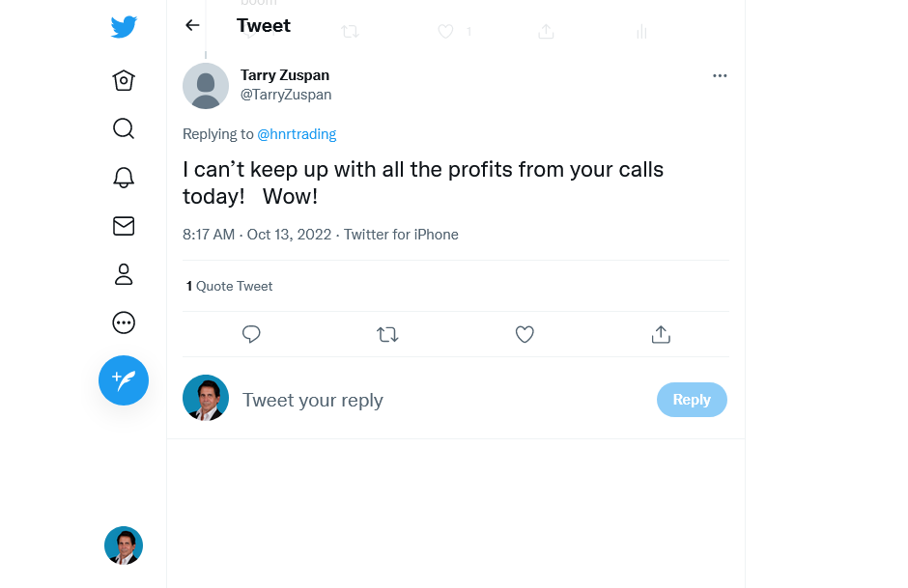View the 1 Quote Tweet
The width and height of the screenshot is (908, 588).
point(230,286)
